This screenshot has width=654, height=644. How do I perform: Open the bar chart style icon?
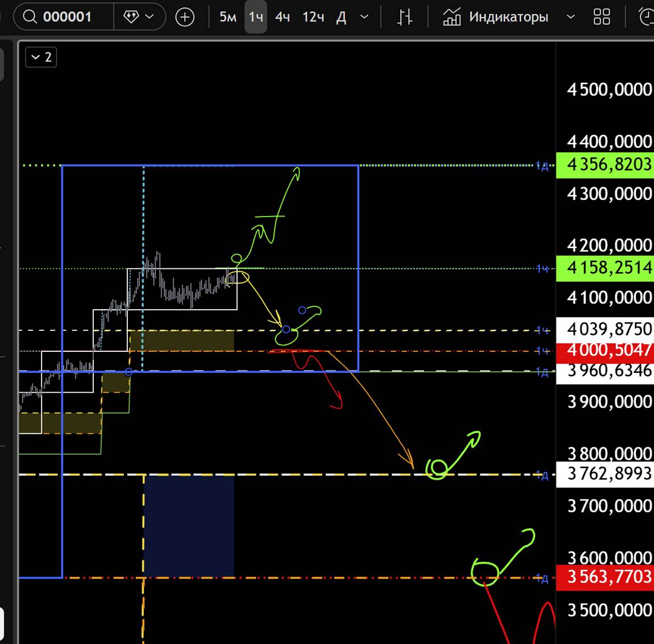tap(405, 17)
